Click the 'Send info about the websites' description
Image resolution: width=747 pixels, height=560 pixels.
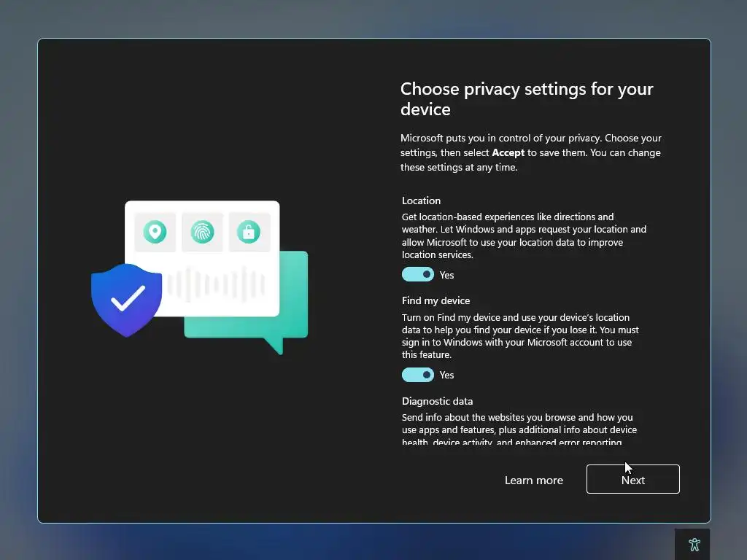coord(519,429)
